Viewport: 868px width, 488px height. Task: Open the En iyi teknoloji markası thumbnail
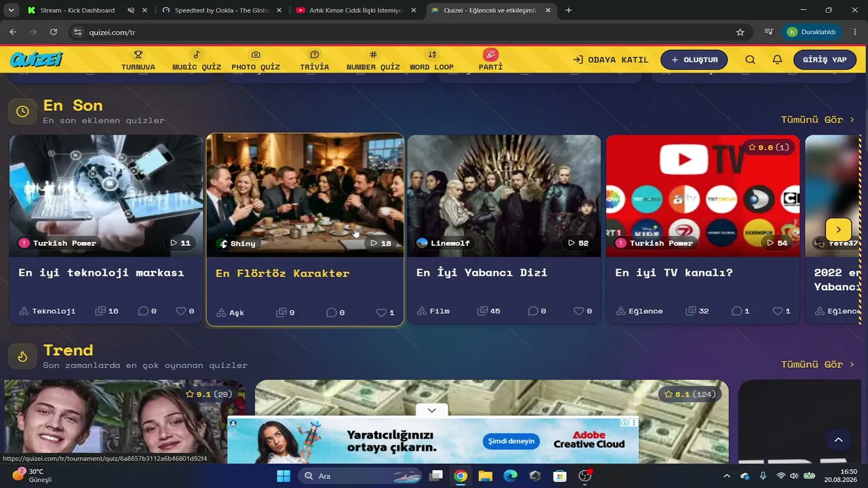(x=106, y=196)
